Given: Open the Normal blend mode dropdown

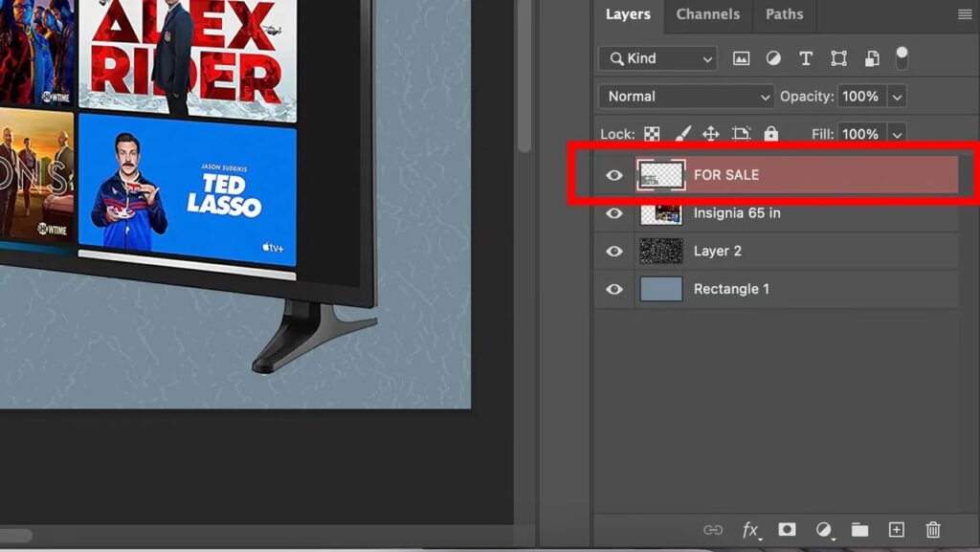Looking at the screenshot, I should pos(685,97).
